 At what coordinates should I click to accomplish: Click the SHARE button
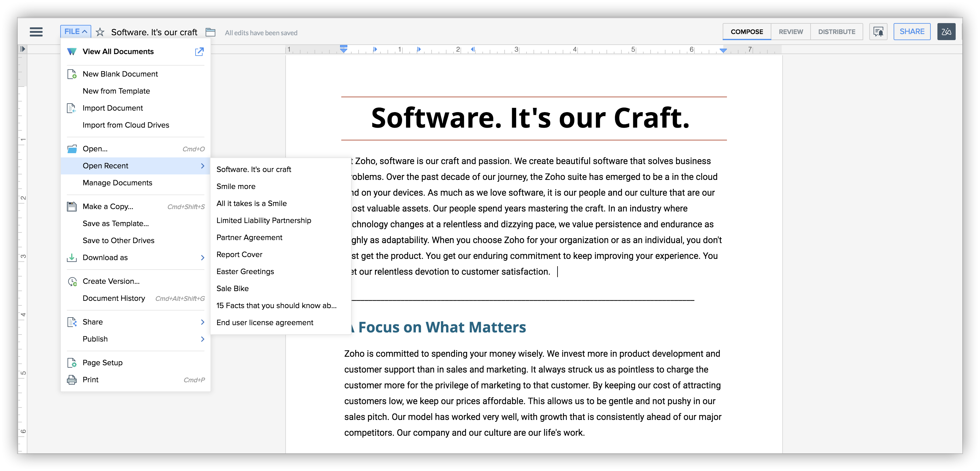pos(912,32)
